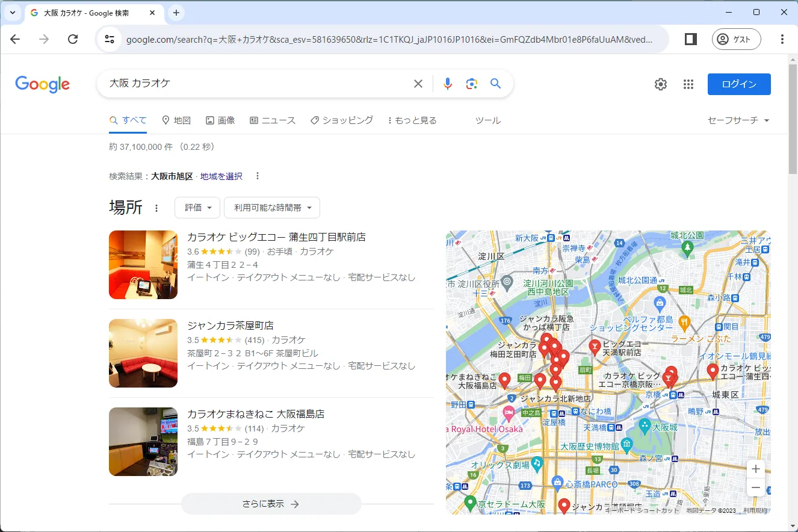
Task: Click the 地域を選択 link
Action: click(x=221, y=176)
